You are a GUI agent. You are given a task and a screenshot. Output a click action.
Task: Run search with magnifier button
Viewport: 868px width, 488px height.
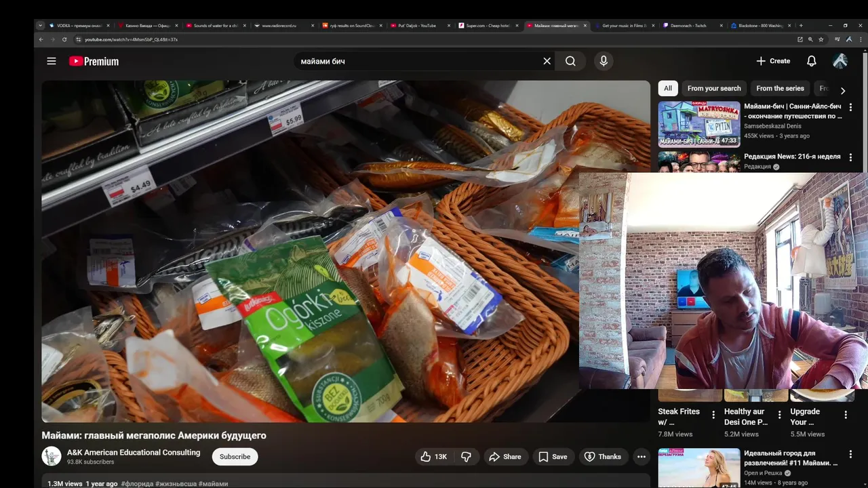[570, 61]
